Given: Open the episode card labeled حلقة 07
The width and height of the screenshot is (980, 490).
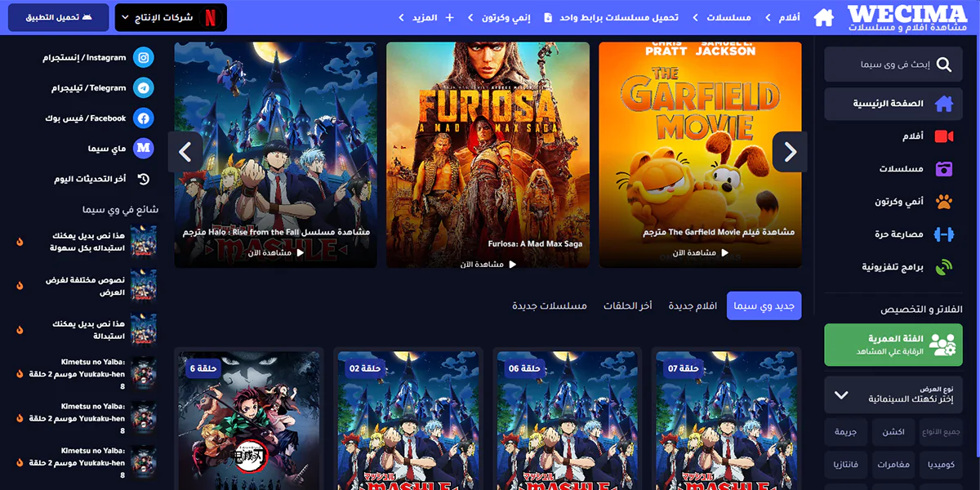Looking at the screenshot, I should [x=727, y=421].
